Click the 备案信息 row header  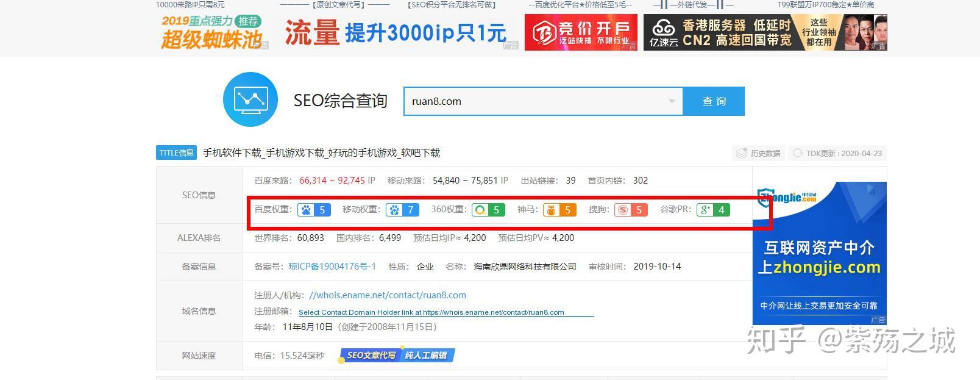click(x=199, y=267)
